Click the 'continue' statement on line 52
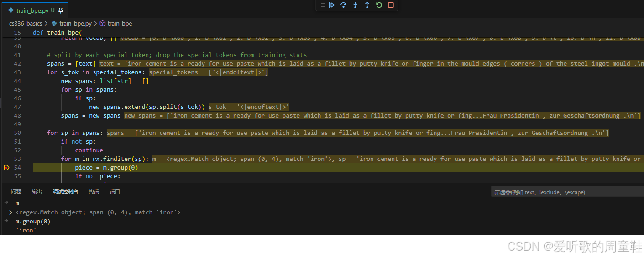Screen dimensions: 644x258 coord(89,150)
